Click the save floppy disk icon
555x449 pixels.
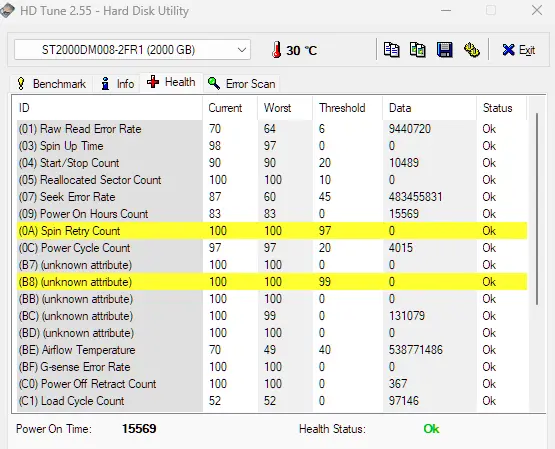click(x=445, y=50)
